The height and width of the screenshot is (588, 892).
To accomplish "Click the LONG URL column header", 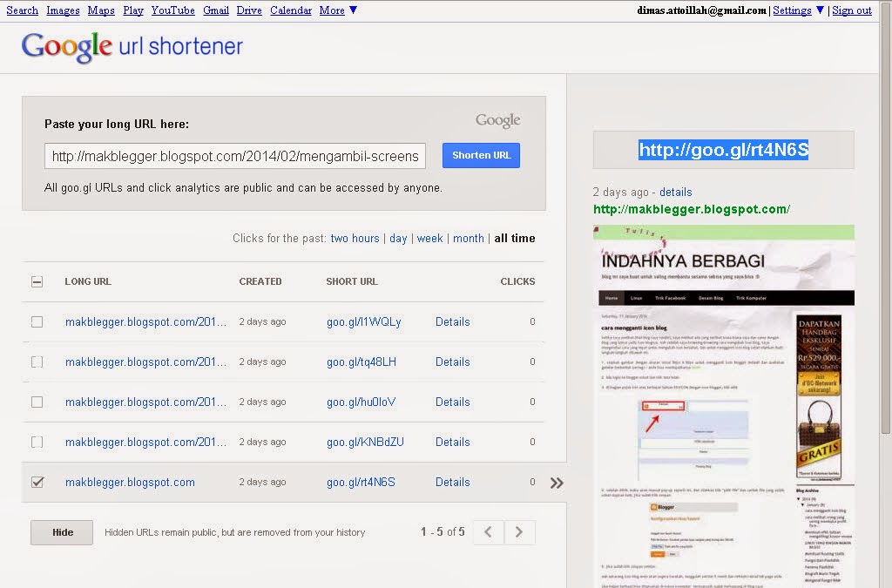I will point(88,281).
